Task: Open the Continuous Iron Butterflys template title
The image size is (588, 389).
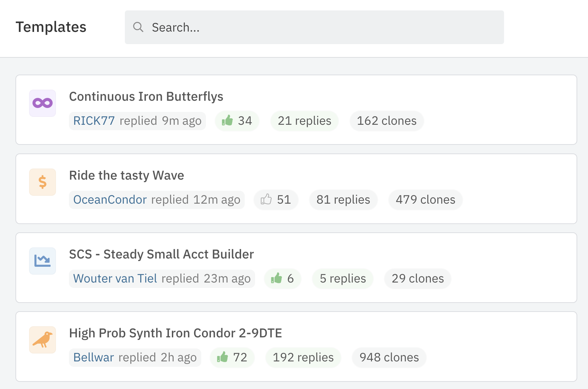Action: [x=146, y=96]
